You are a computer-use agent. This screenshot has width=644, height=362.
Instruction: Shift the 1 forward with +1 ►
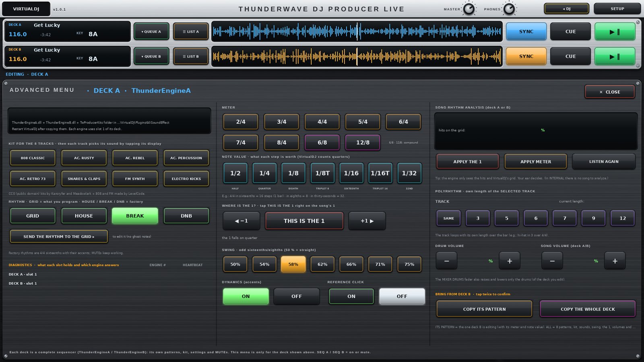pos(367,221)
